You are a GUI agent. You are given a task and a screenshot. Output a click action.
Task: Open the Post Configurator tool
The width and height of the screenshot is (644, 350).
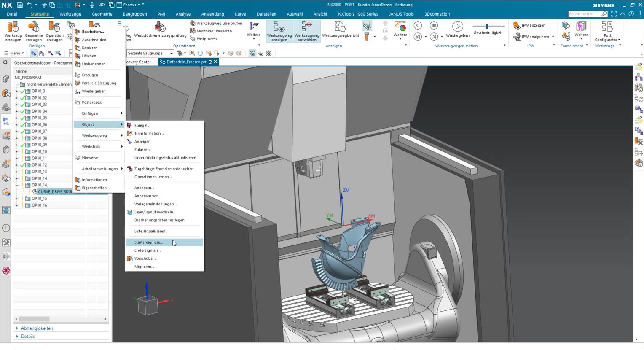tap(607, 31)
